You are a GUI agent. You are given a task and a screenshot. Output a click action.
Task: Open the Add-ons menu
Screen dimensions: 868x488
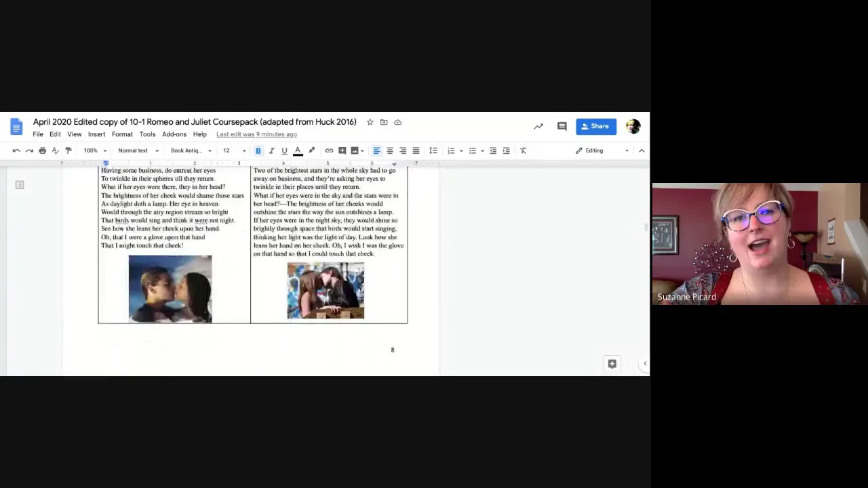click(x=174, y=134)
